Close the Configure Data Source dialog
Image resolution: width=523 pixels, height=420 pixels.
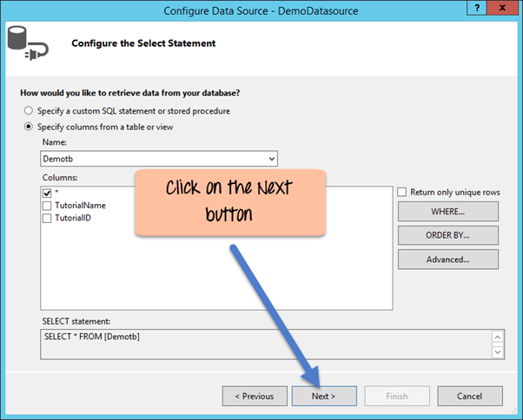click(504, 9)
